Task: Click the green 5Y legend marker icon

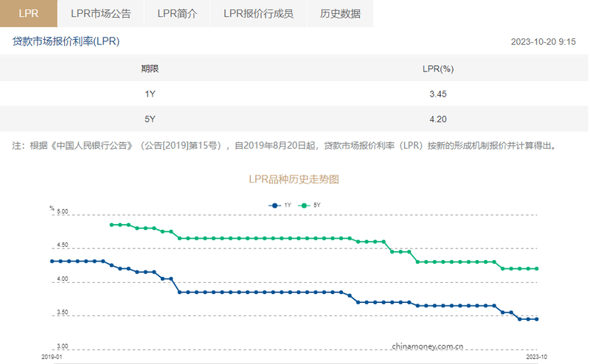Action: pos(304,206)
